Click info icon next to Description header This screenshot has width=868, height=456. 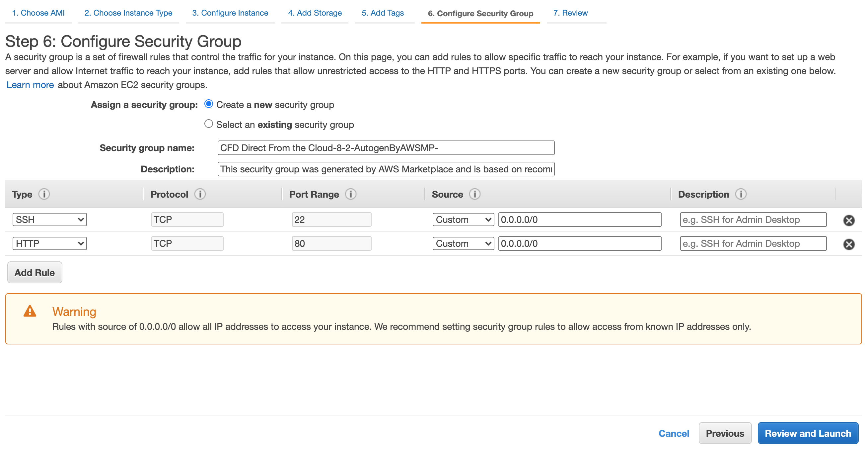[x=741, y=194]
